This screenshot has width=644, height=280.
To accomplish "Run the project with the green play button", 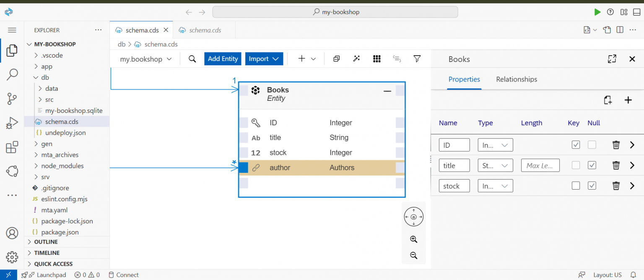I will coord(597,12).
